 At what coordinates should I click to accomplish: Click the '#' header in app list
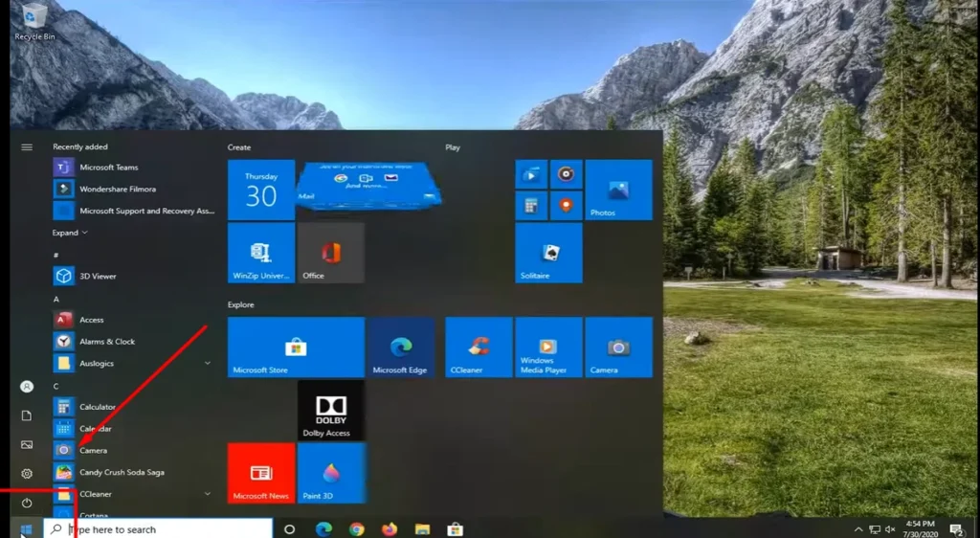pos(56,256)
